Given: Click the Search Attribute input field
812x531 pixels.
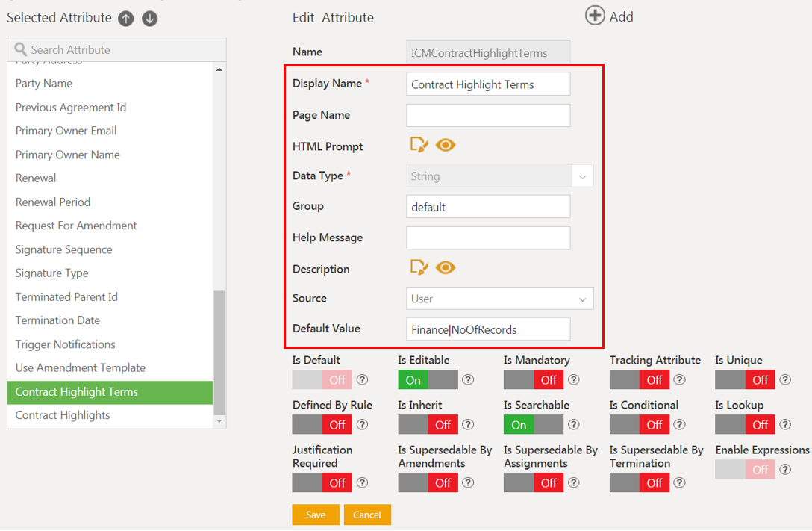Looking at the screenshot, I should (x=119, y=50).
